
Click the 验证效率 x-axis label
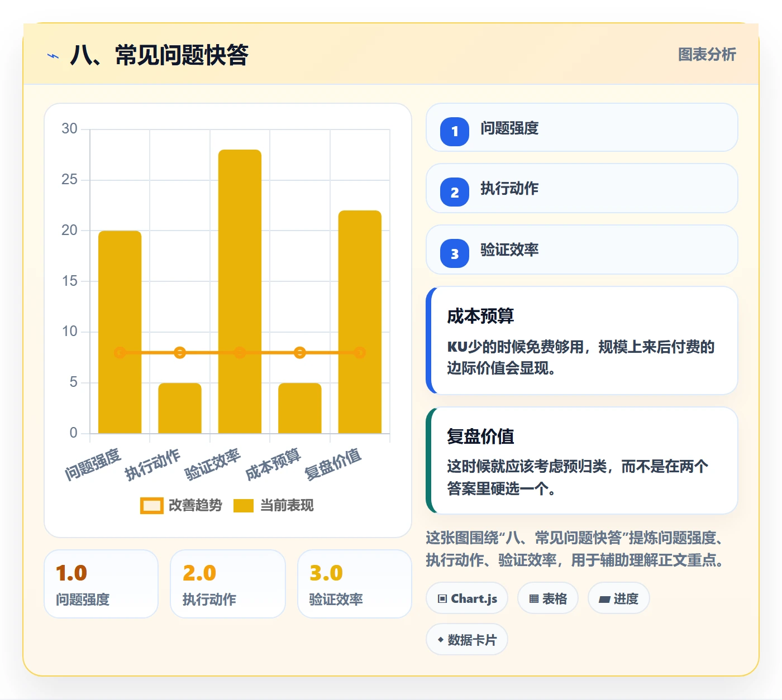[x=213, y=463]
